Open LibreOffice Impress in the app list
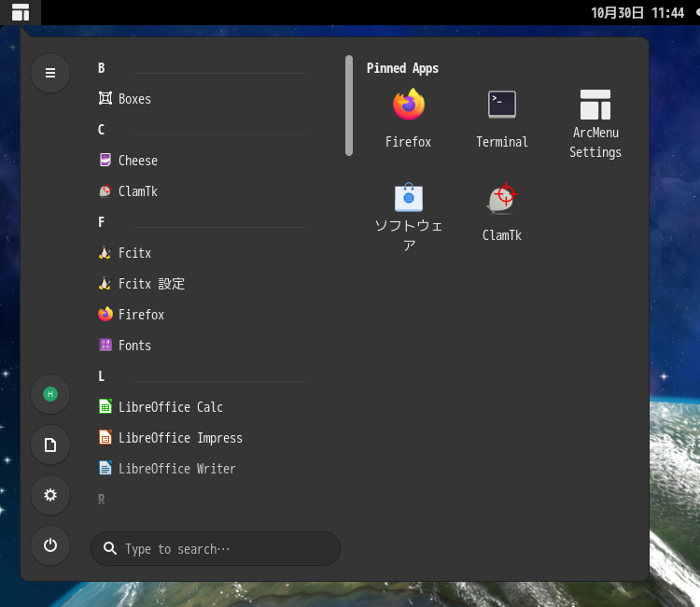 pos(203,437)
